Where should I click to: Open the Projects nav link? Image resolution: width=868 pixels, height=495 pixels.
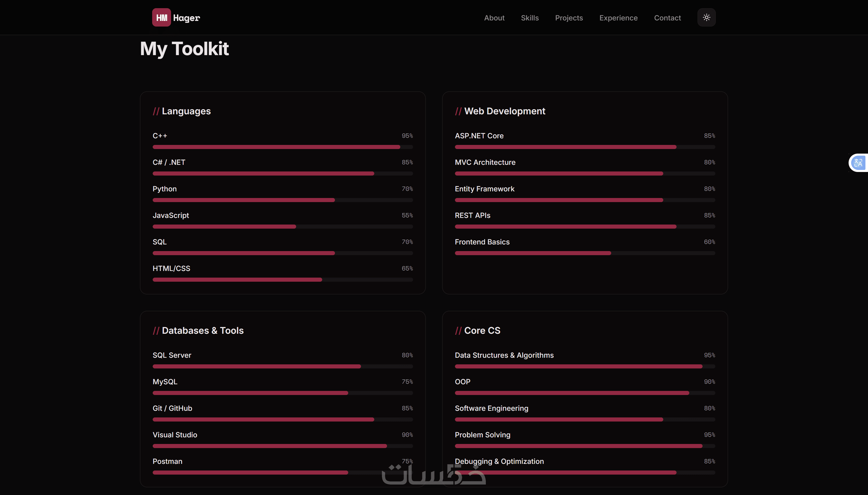(569, 18)
